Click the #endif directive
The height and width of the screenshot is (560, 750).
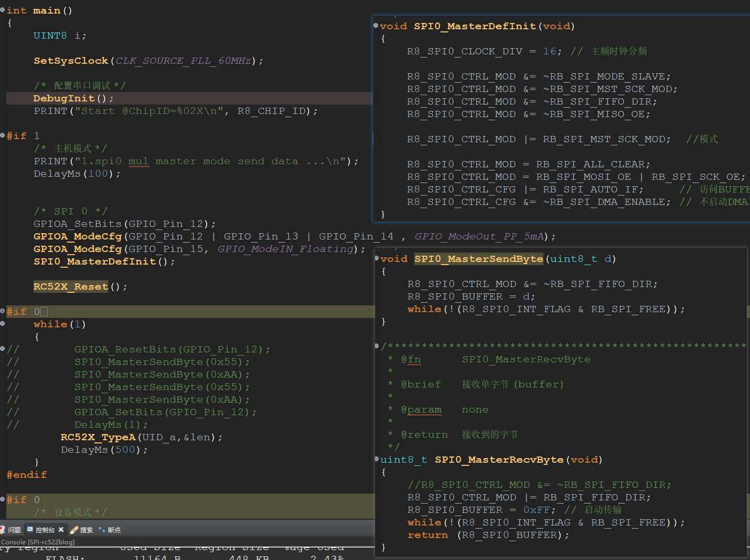click(x=27, y=475)
